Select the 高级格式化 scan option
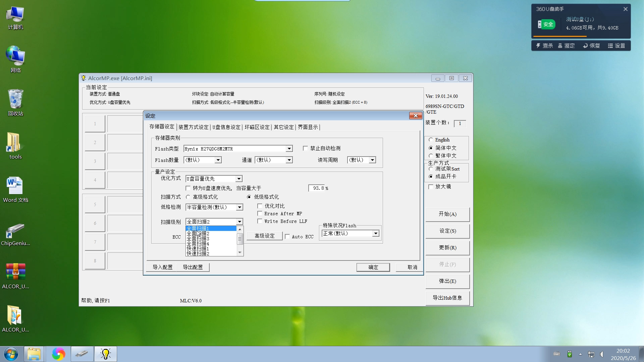The image size is (644, 362). [188, 197]
